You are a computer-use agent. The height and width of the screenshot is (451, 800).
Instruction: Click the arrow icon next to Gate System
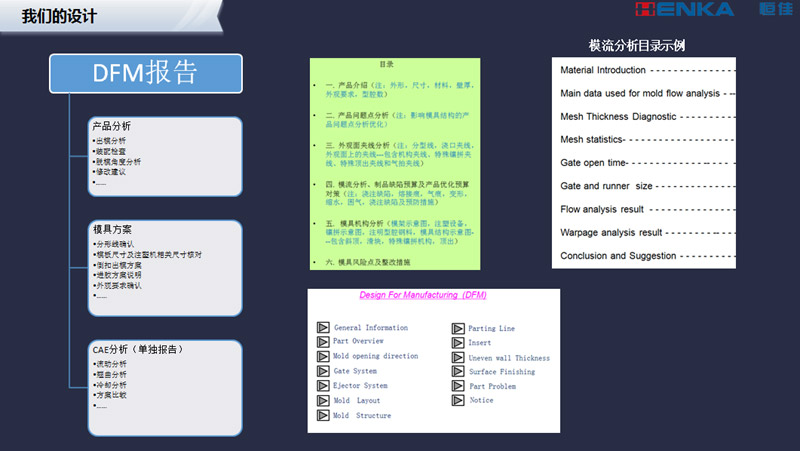tap(323, 371)
